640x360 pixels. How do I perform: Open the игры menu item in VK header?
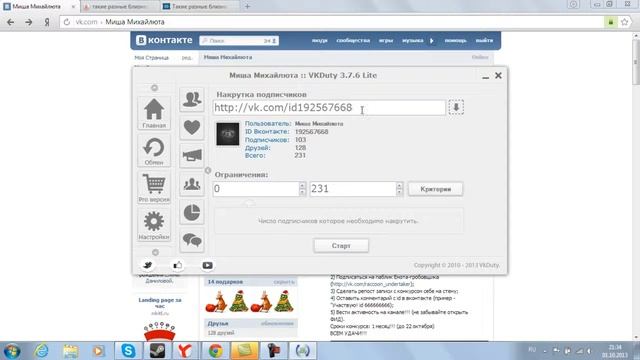[x=386, y=40]
